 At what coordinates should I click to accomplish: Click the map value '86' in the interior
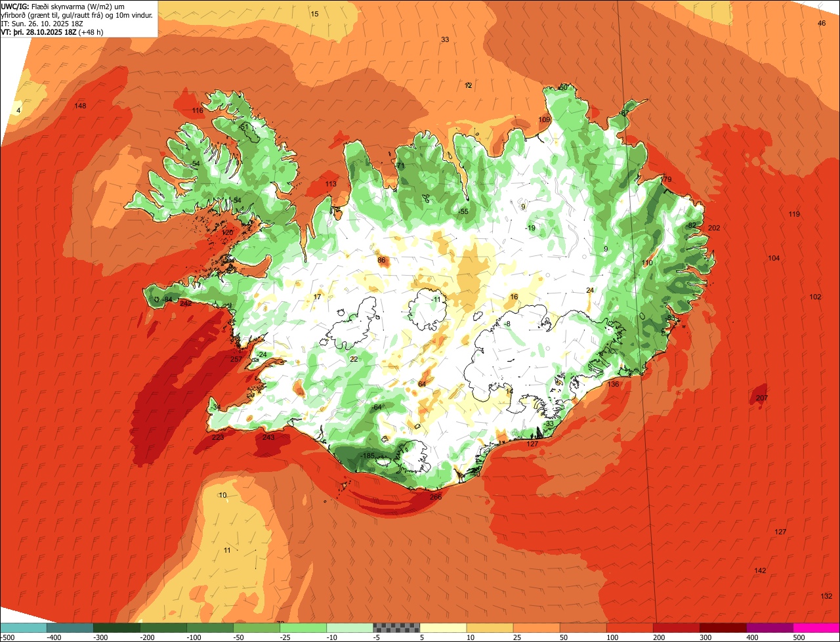(x=381, y=260)
